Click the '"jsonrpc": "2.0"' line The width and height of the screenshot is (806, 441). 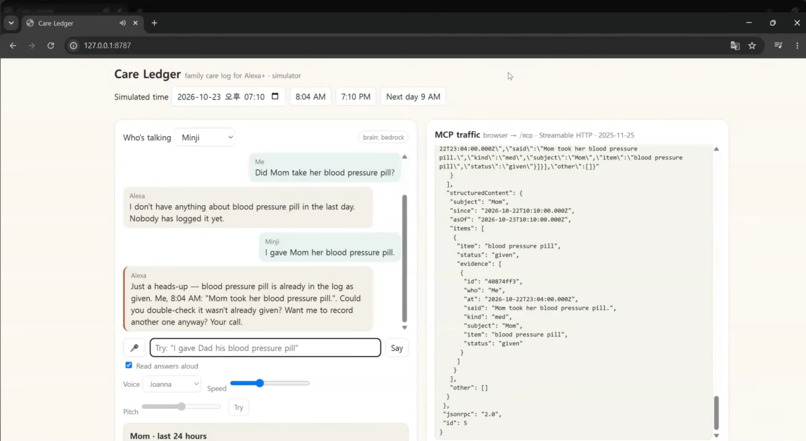(x=472, y=414)
